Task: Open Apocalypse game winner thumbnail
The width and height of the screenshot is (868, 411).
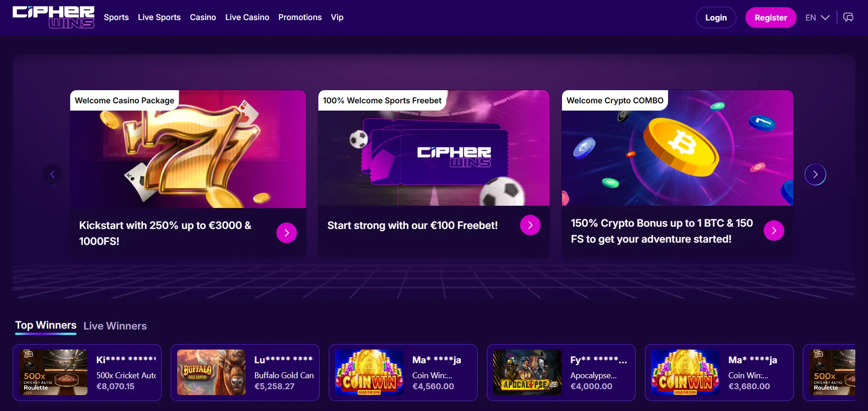Action: click(x=527, y=372)
